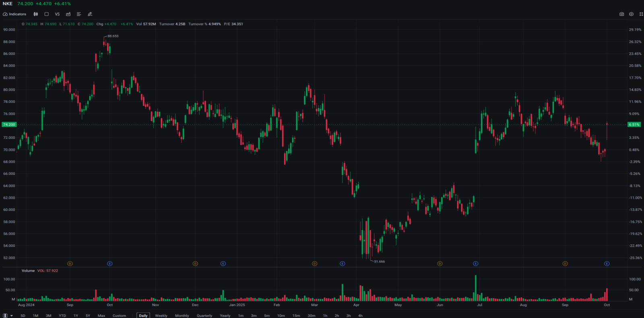Image resolution: width=644 pixels, height=318 pixels.
Task: Open the Custom range option
Action: (119, 316)
